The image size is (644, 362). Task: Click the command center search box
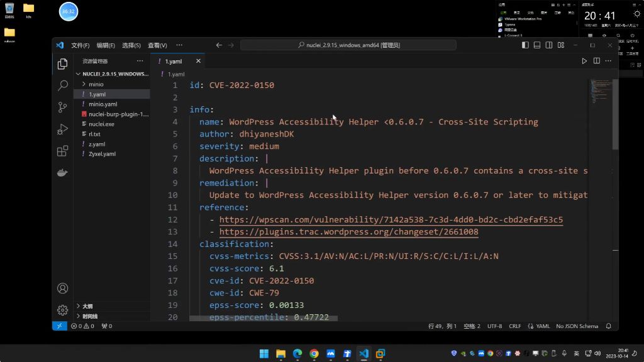[348, 45]
